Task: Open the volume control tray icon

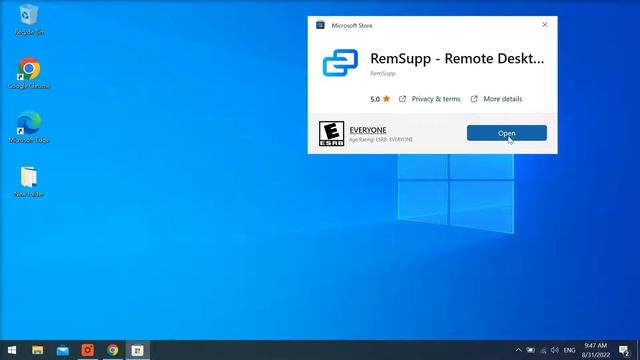Action: click(555, 350)
